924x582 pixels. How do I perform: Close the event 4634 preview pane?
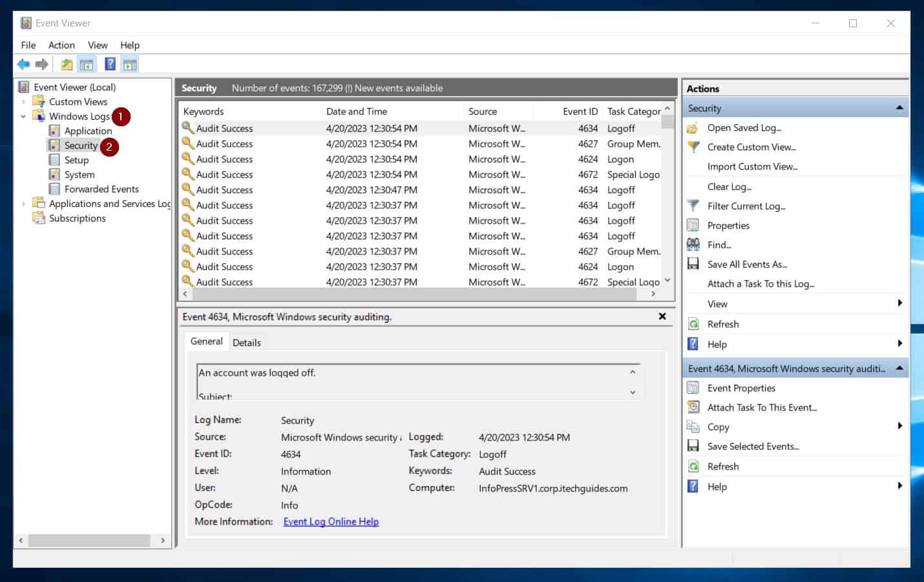click(662, 316)
